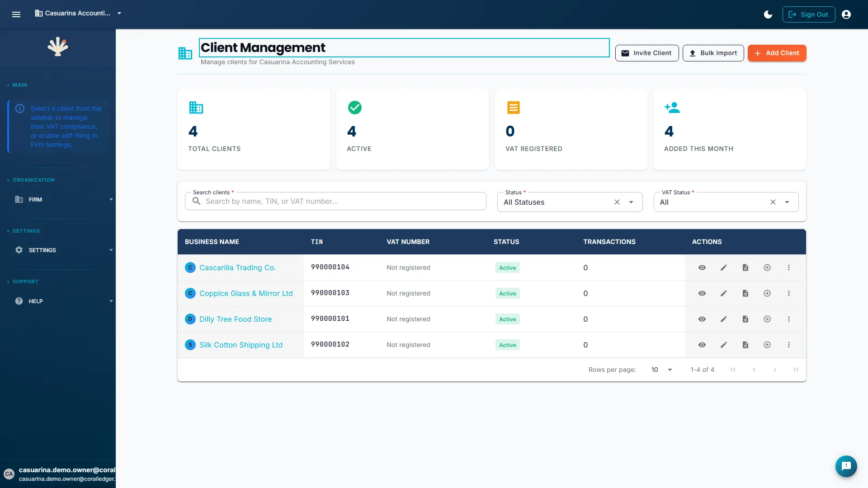This screenshot has height=488, width=868.
Task: Click plus-circle icon for Coppice Glass & Mirror Ltd
Action: coord(767,293)
